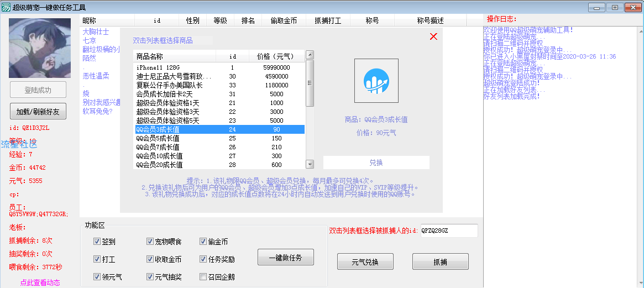The width and height of the screenshot is (644, 288).
Task: Click the product list scrollbar thumb
Action: [x=310, y=83]
